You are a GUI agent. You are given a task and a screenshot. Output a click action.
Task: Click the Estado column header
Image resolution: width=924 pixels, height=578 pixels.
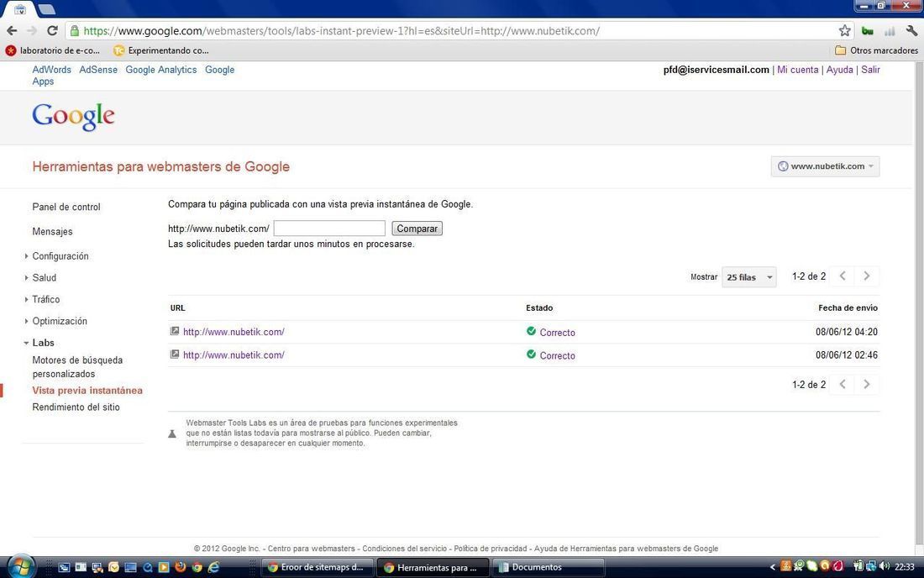pos(539,307)
